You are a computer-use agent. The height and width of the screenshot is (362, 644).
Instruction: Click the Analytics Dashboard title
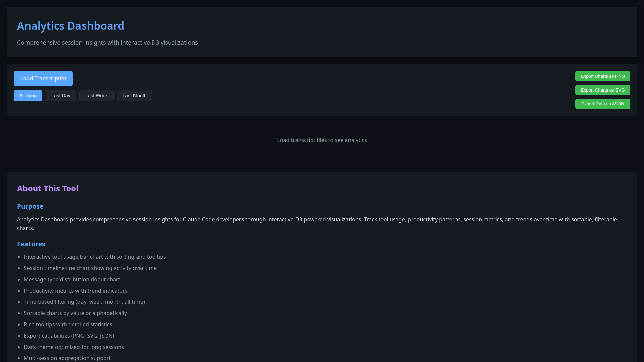71,26
